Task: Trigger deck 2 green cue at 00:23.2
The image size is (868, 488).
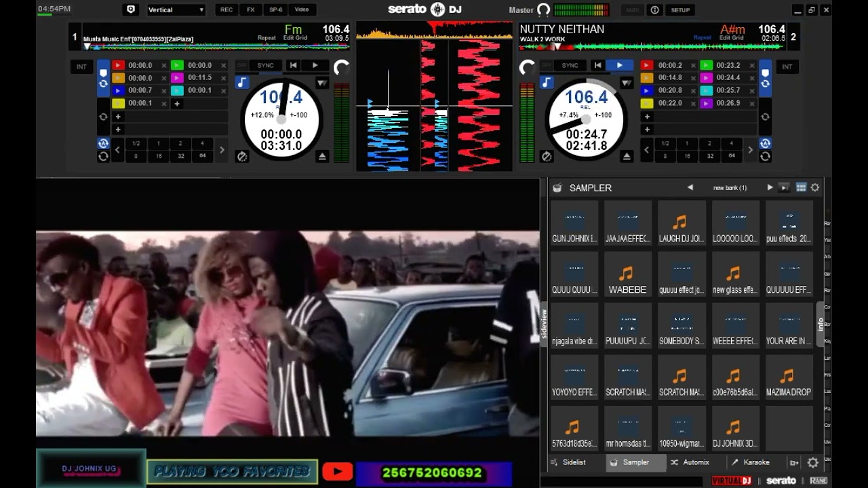Action: coord(706,65)
